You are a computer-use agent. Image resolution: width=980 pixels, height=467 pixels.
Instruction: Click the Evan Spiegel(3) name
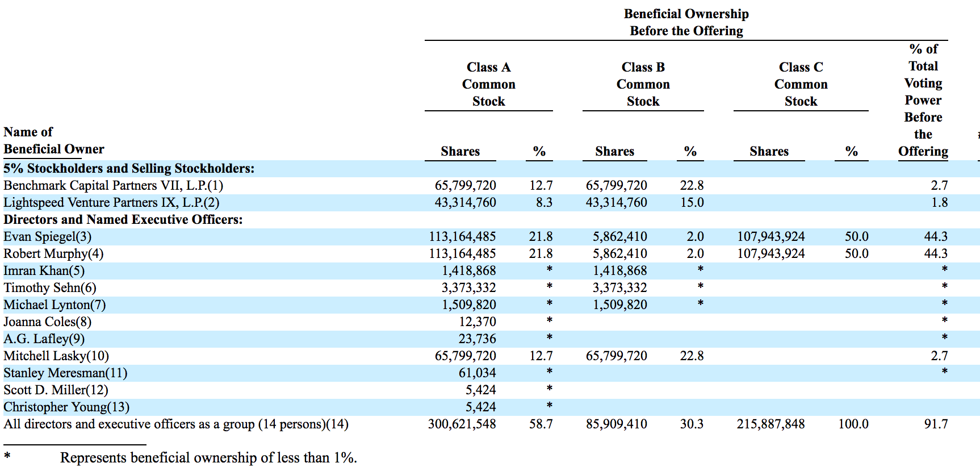(47, 237)
